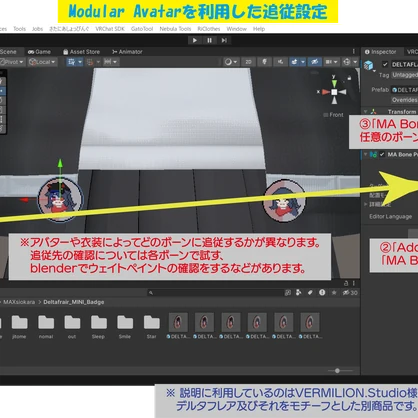Viewport: 418px width, 418px height.
Task: Click the Pause button
Action: tap(209, 40)
